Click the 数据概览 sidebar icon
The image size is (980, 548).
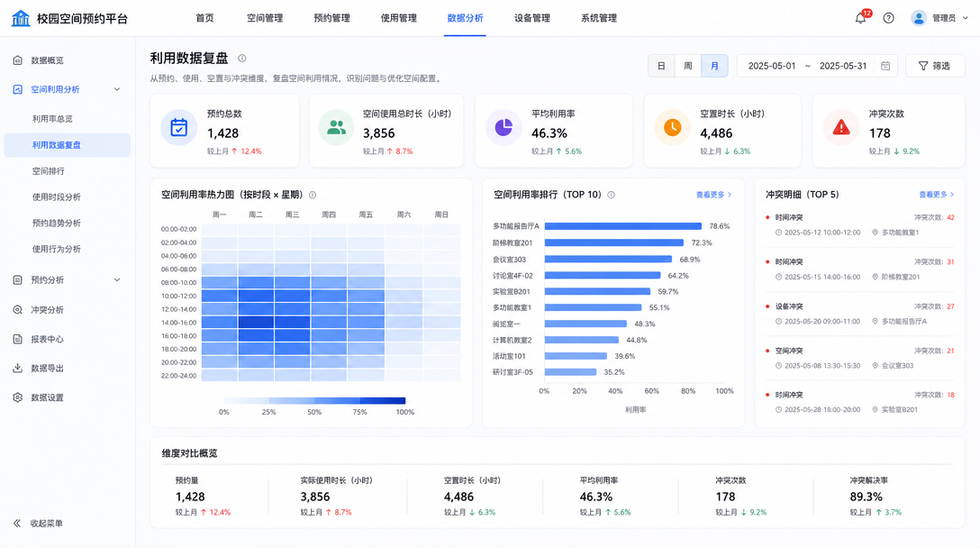click(17, 60)
